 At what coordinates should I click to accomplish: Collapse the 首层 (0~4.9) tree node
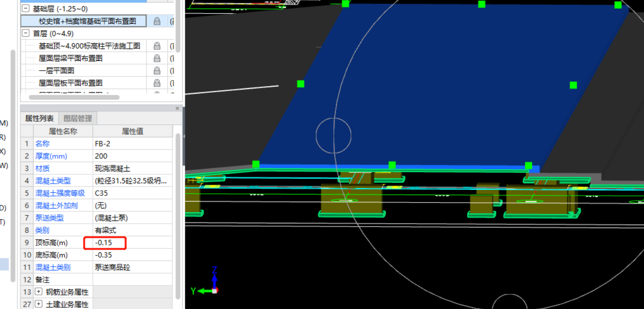pyautogui.click(x=25, y=34)
